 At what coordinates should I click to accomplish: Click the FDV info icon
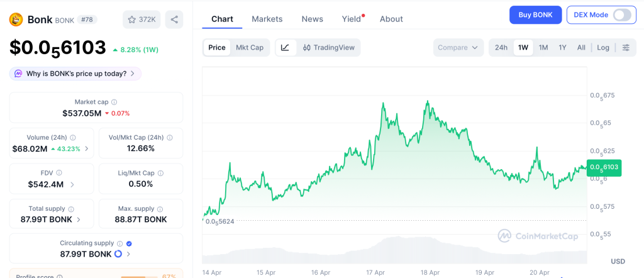tap(59, 173)
